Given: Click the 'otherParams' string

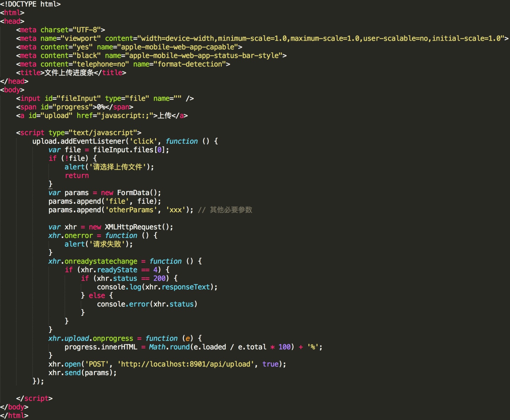Looking at the screenshot, I should click(131, 210).
